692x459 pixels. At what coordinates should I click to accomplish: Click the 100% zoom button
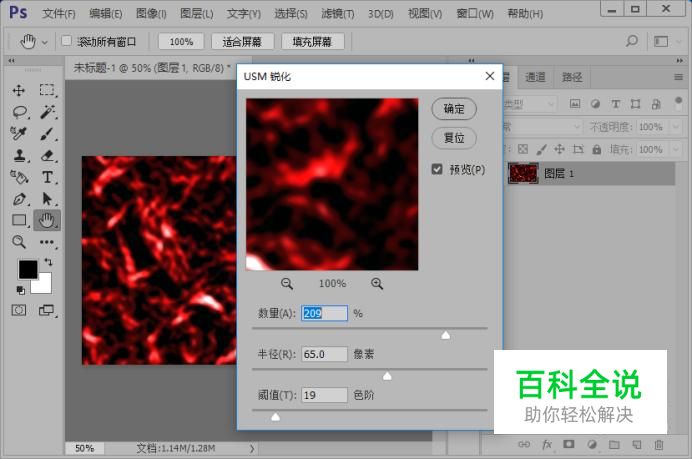point(181,41)
